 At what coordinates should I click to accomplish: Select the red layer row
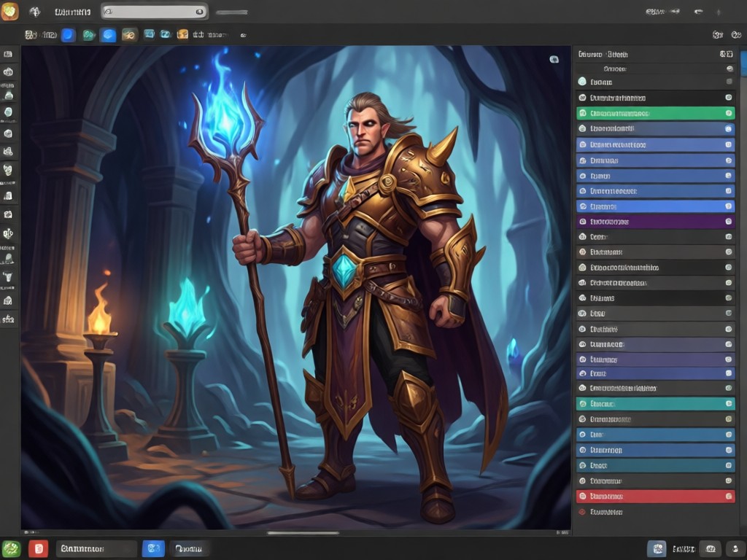tap(655, 496)
